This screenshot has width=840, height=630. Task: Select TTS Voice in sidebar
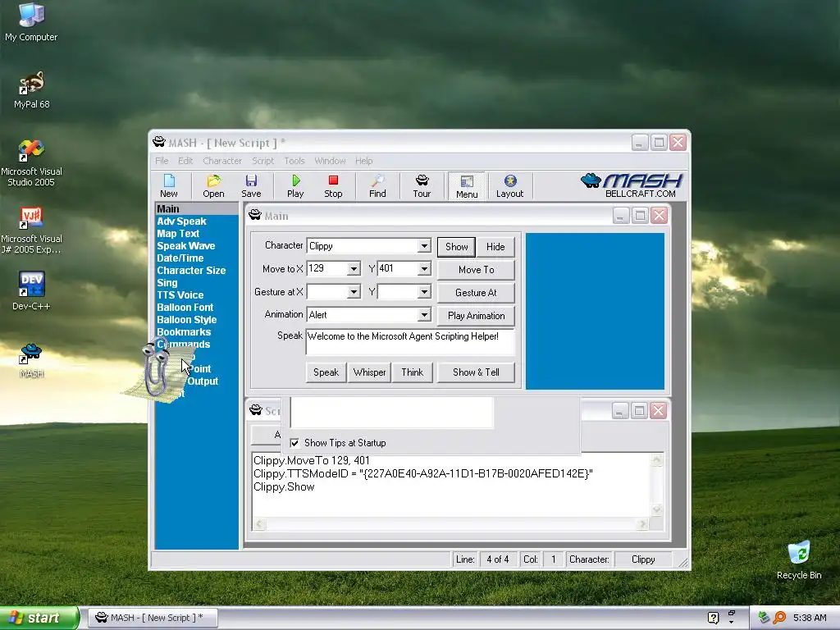(180, 295)
